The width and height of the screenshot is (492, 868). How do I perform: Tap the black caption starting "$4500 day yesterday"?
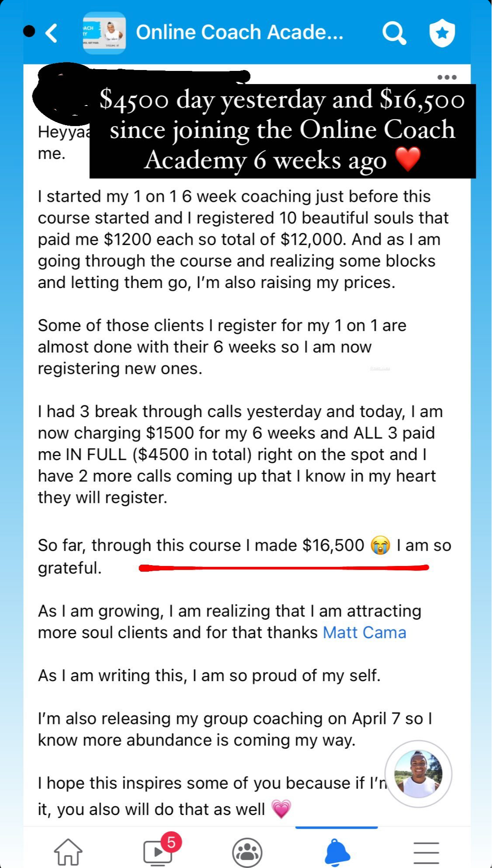tap(282, 130)
